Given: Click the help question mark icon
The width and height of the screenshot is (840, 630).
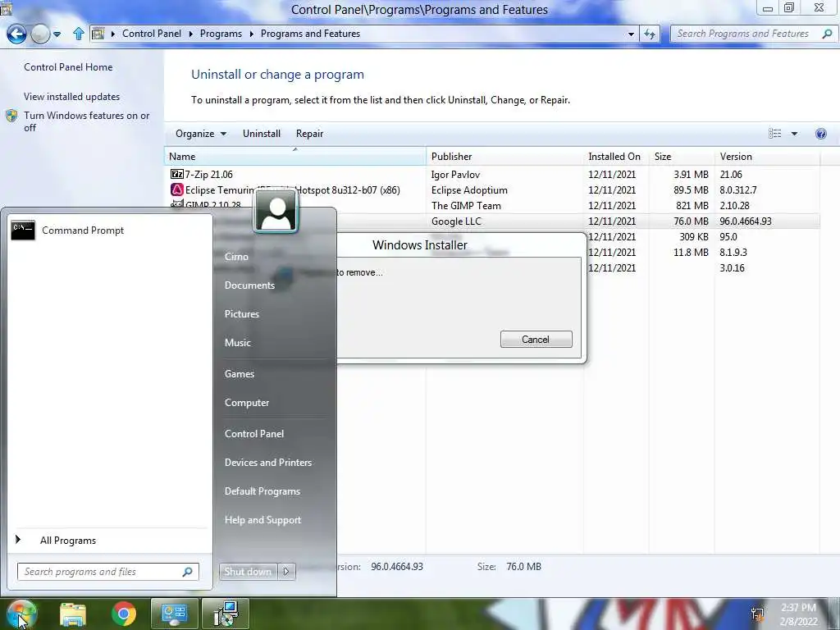Looking at the screenshot, I should point(820,134).
